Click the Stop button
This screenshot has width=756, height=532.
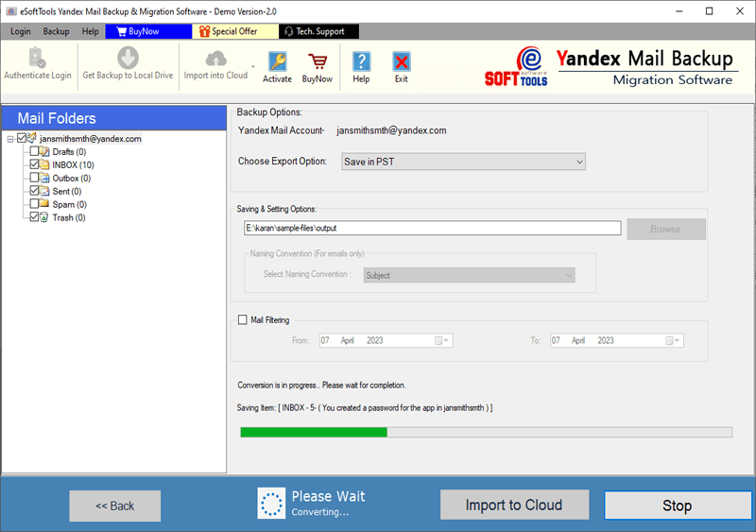[677, 506]
